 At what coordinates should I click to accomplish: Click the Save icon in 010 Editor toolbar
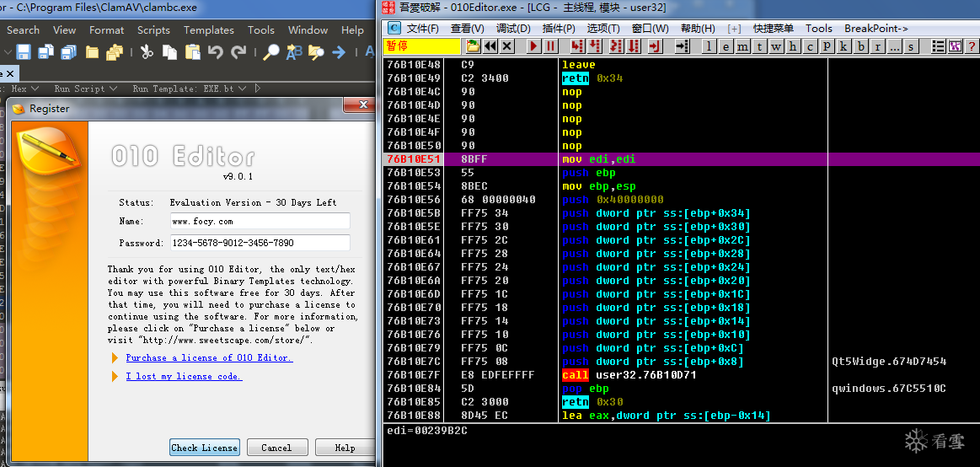(24, 52)
